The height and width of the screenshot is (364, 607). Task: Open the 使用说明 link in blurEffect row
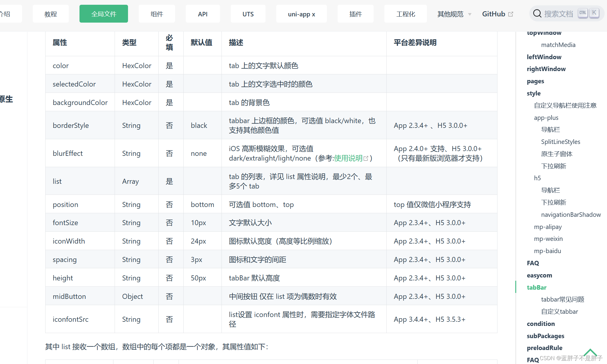[351, 158]
